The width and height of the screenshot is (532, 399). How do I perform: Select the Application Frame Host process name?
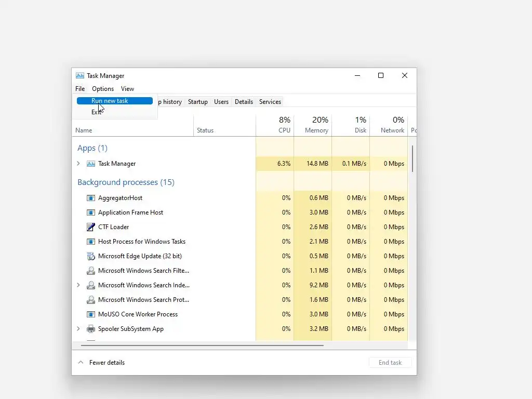coord(130,212)
